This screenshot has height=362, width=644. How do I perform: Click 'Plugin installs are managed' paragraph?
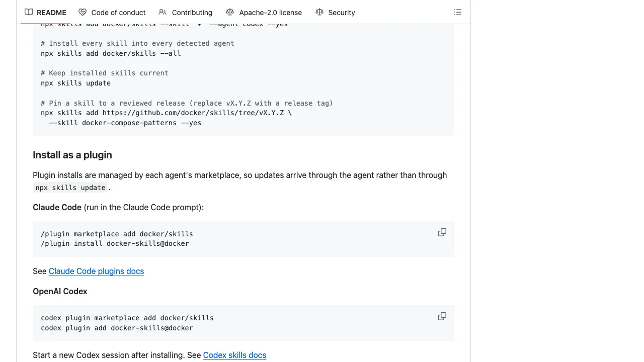click(239, 181)
